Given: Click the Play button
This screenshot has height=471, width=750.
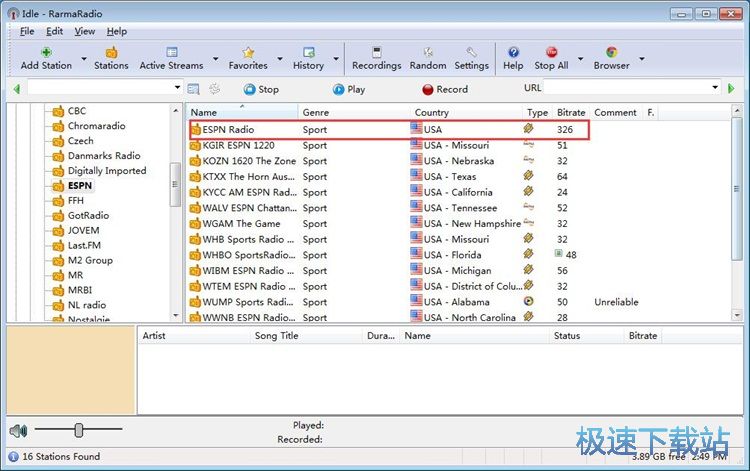Looking at the screenshot, I should click(349, 89).
